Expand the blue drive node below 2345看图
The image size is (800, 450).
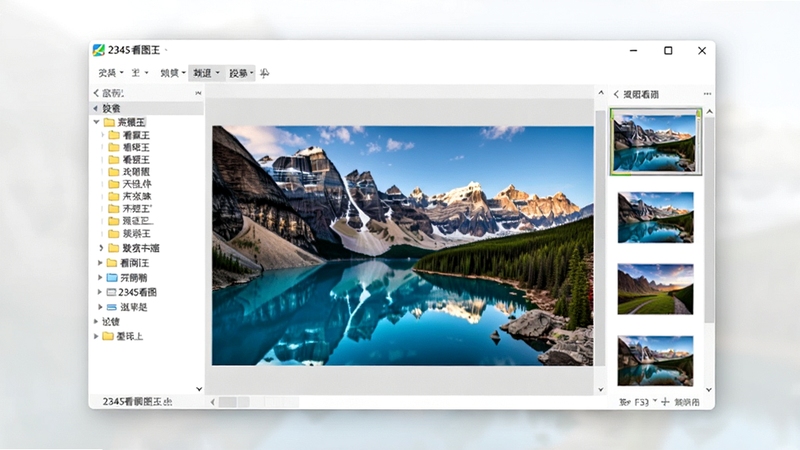pyautogui.click(x=100, y=307)
